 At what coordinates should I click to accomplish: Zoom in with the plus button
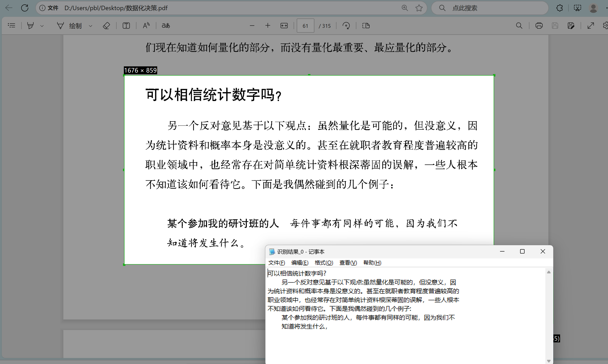pyautogui.click(x=268, y=26)
